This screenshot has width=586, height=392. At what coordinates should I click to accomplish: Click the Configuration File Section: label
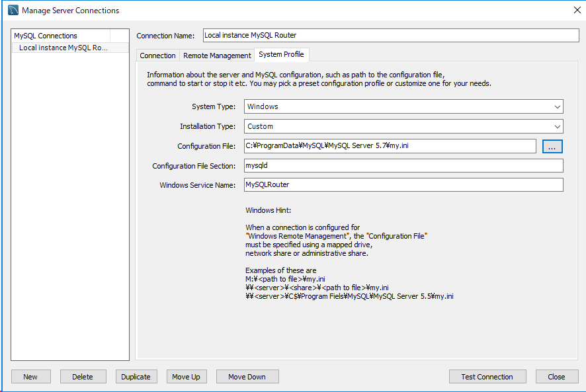click(194, 166)
